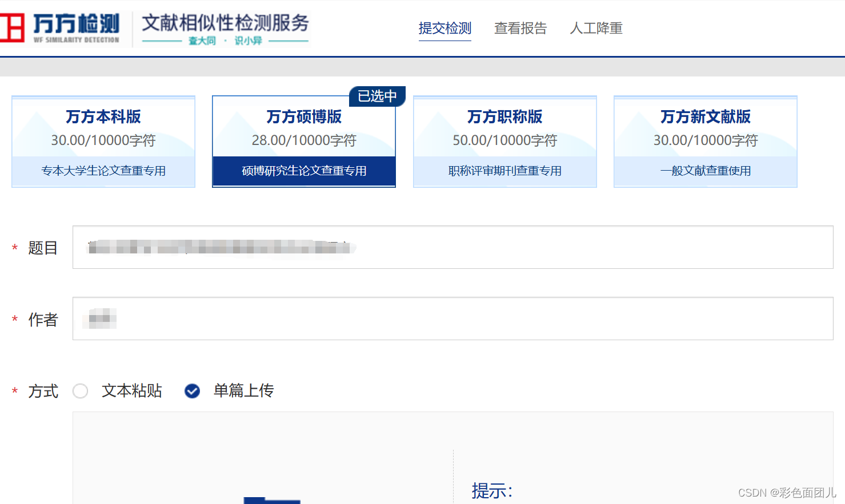Viewport: 845px width, 504px height.
Task: Select the 万方硕博版 plan card
Action: [x=304, y=142]
